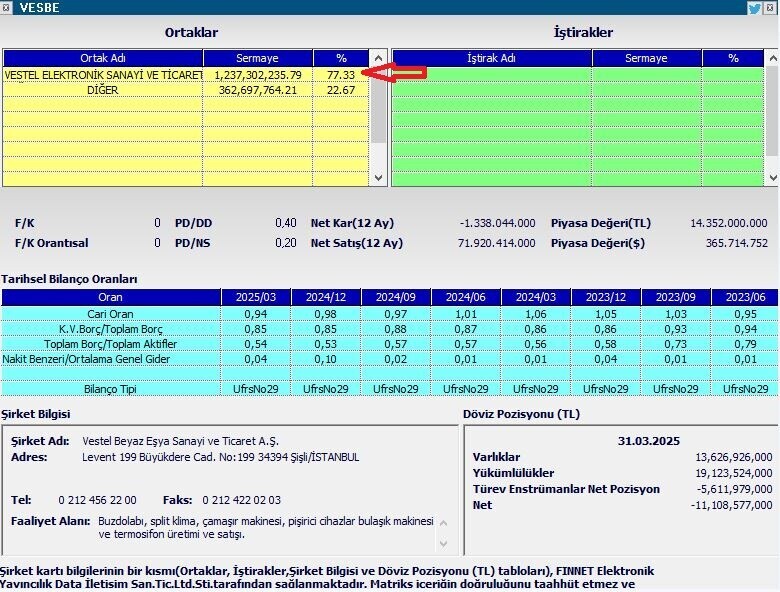This screenshot has width=780, height=592.
Task: Click the Oran column header
Action: 110,297
